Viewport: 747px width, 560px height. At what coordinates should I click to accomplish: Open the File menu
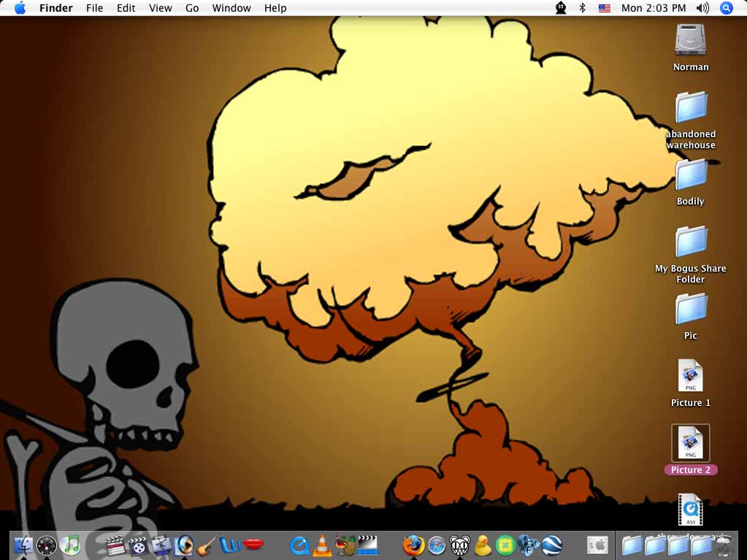[x=94, y=8]
